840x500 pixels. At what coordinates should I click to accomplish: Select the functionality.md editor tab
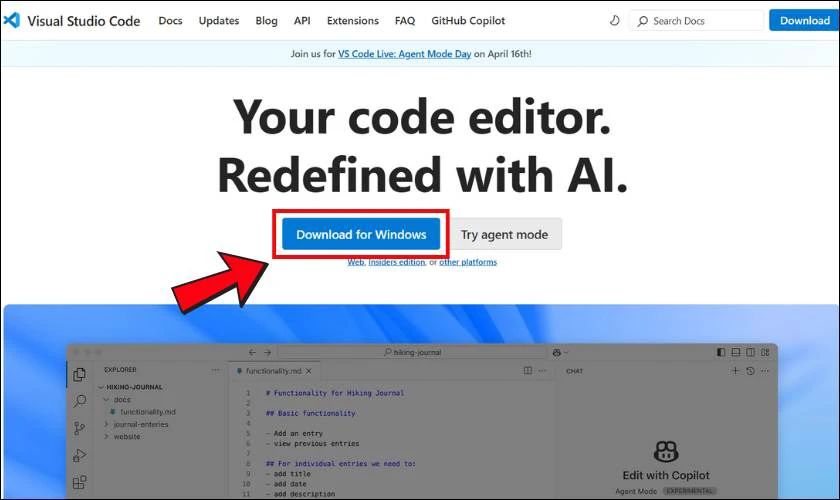tap(273, 371)
